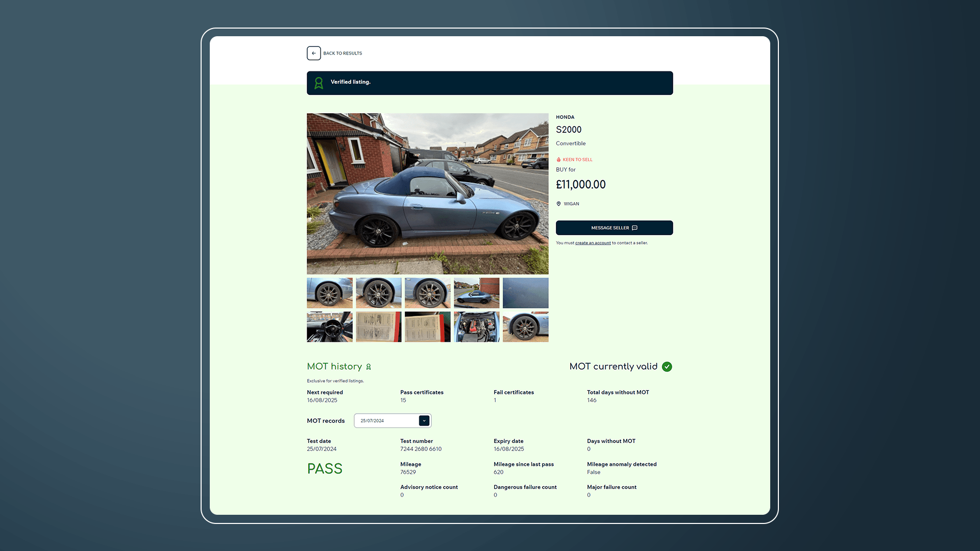Select the side-view car thumbnail in top row
Viewport: 980px width, 551px height.
click(477, 293)
